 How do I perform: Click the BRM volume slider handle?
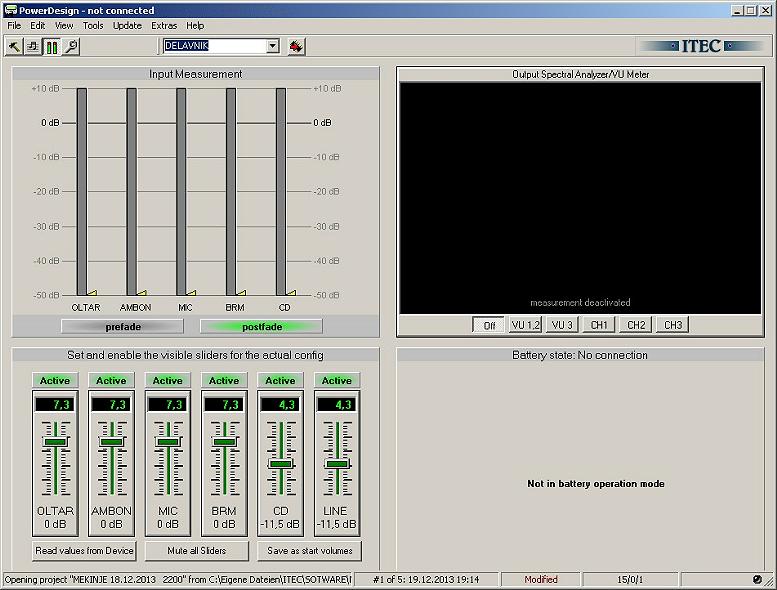[x=224, y=441]
